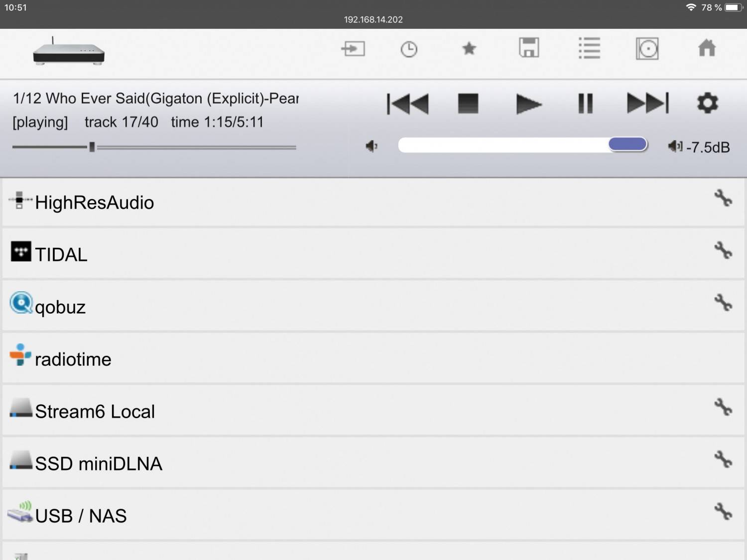Click the volume slider handle
This screenshot has height=560, width=747.
[627, 144]
